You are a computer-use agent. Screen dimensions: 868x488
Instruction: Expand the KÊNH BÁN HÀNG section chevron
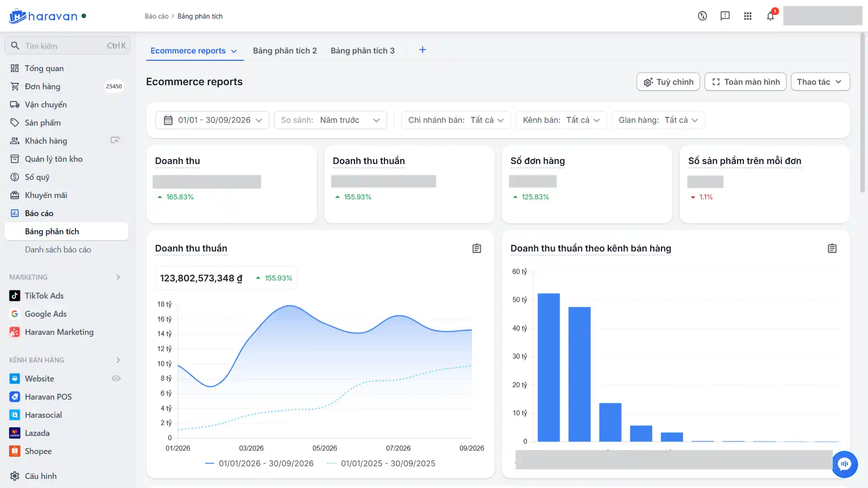(118, 360)
